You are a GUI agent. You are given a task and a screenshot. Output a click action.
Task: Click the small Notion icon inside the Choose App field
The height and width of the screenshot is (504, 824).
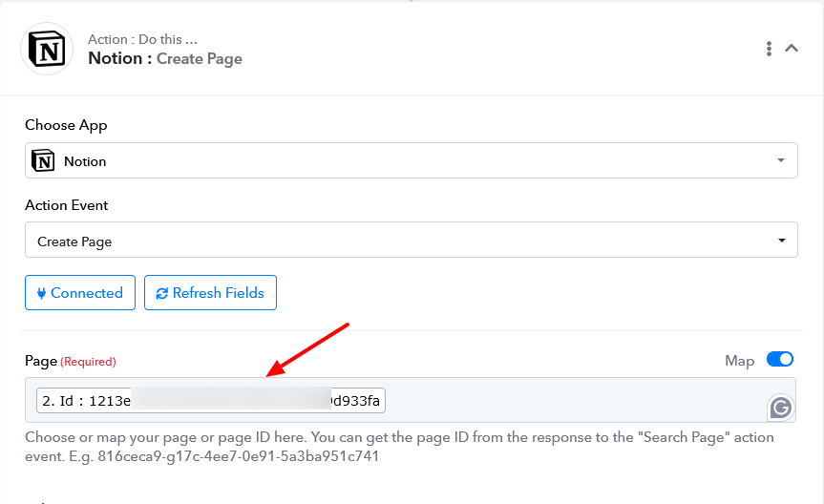point(43,160)
